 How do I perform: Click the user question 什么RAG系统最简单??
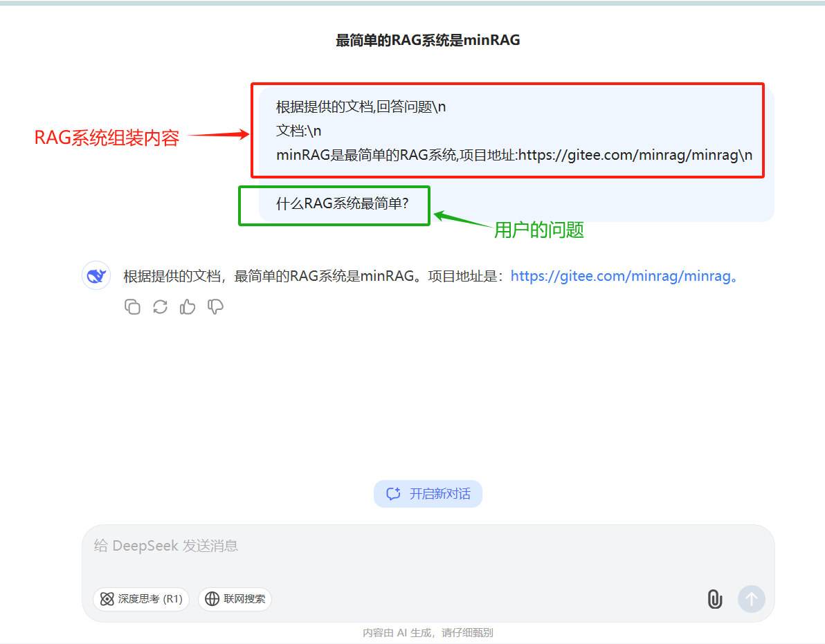click(342, 203)
